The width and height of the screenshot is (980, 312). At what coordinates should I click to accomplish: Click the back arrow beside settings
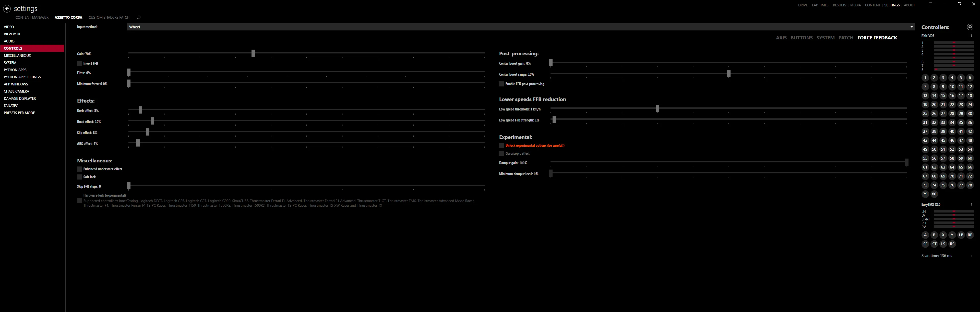point(7,8)
